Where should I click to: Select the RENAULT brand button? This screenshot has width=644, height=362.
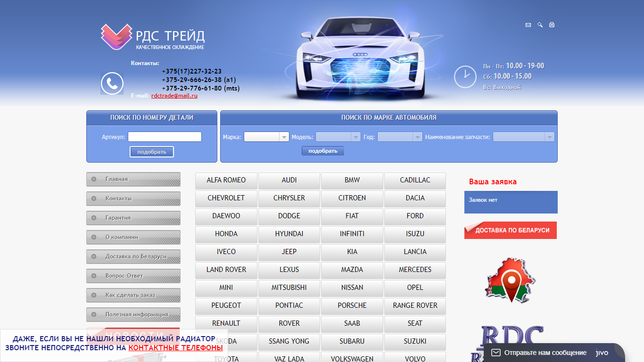226,324
